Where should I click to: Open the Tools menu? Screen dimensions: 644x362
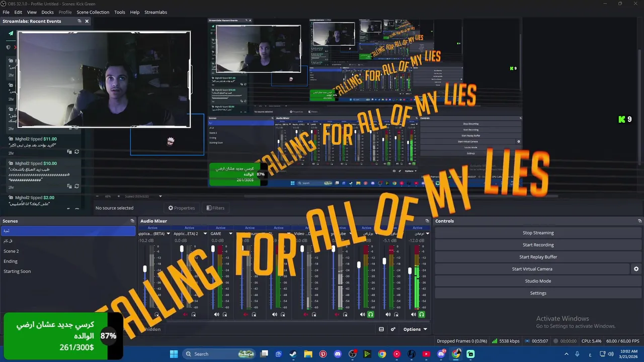[120, 12]
